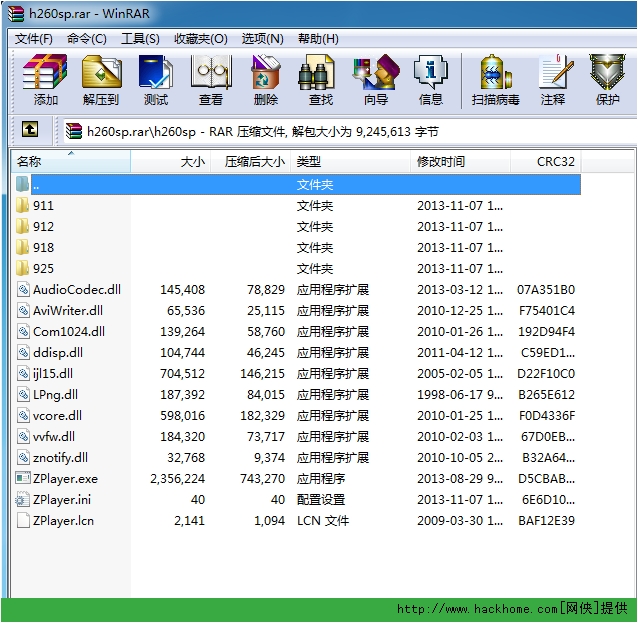This screenshot has height=623, width=638.
Task: Click CRC32 value BAF12E39
Action: [x=546, y=520]
